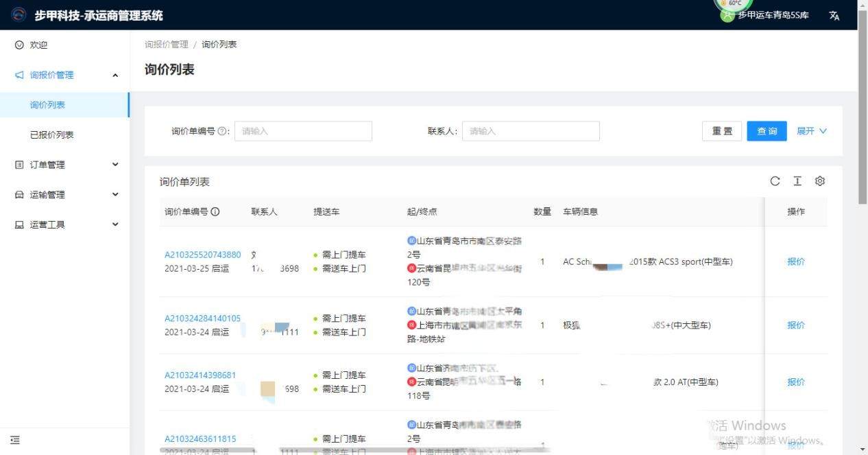Open inquiry A210325520743880
868x455 pixels.
pos(203,255)
